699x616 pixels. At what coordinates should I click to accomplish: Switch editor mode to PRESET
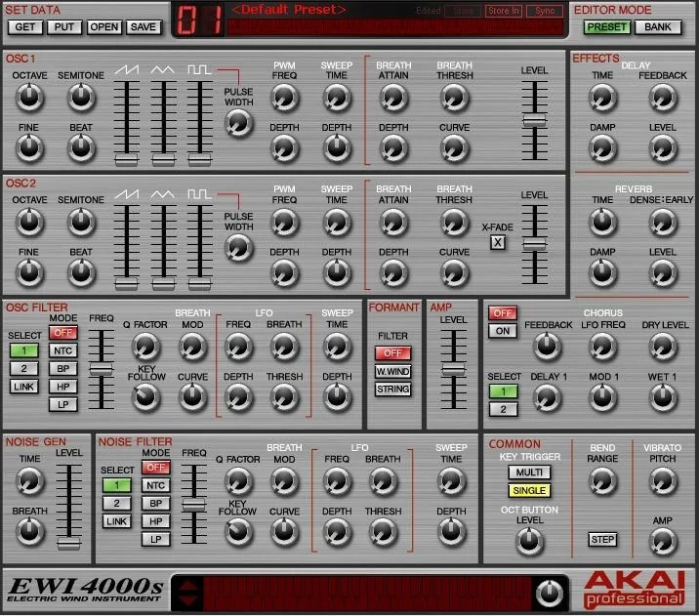click(x=606, y=27)
